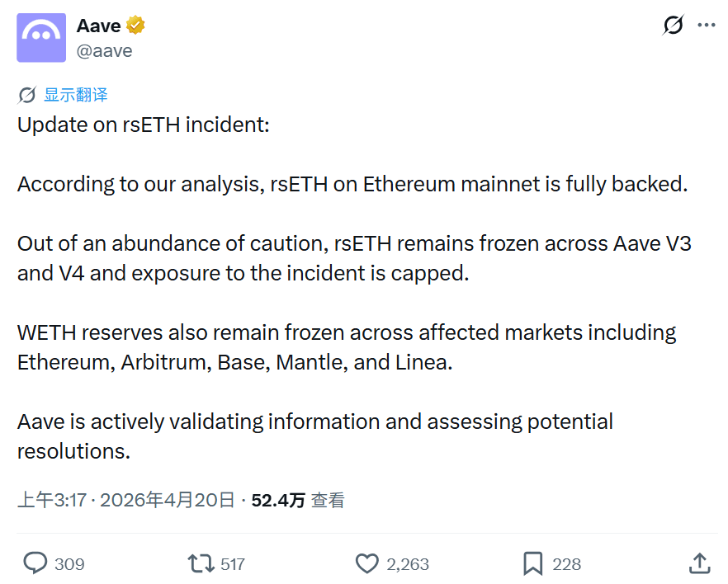Click the 517 reposts count
This screenshot has height=584, width=728.
(x=233, y=564)
